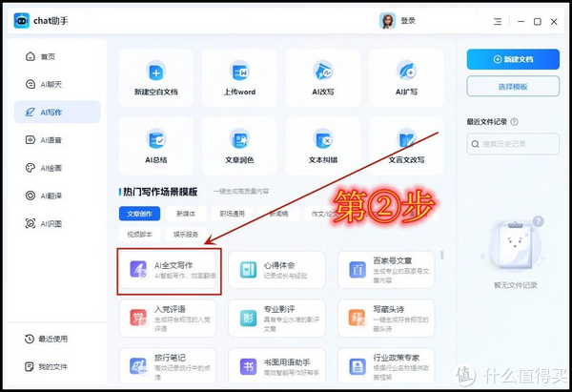Viewport: 572px width, 392px height.
Task: Click the AI总结 icon
Action: tap(156, 141)
